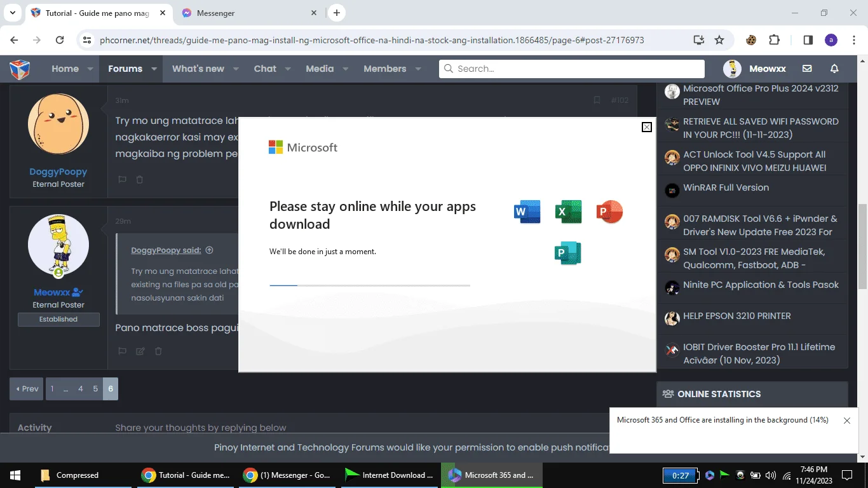The width and height of the screenshot is (868, 488).
Task: Expand the DoggyPoopy quoted post
Action: [209, 250]
